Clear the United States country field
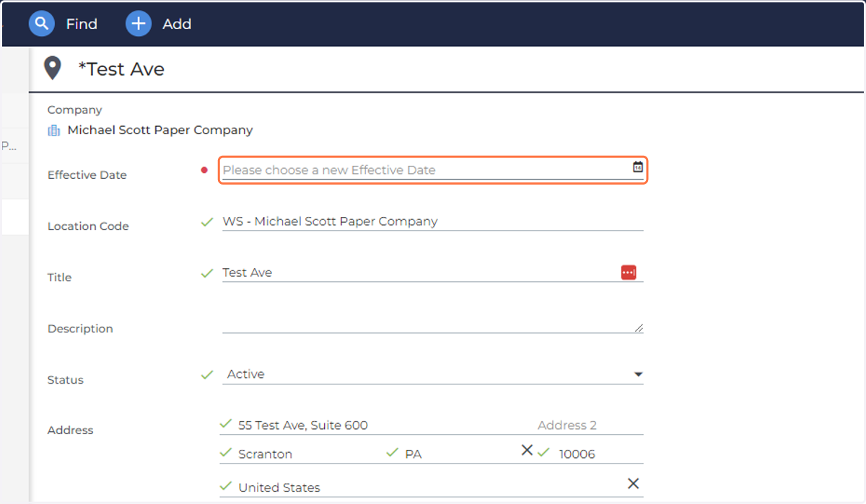The width and height of the screenshot is (866, 504). coord(633,484)
